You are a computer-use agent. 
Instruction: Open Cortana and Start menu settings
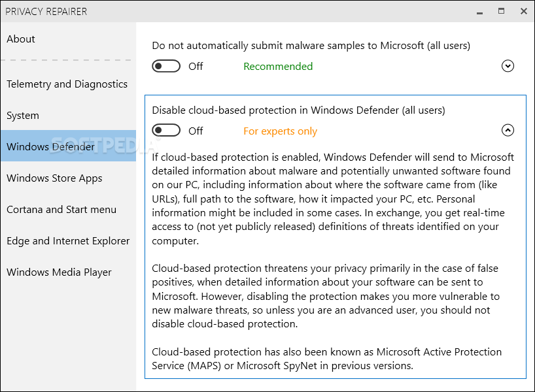(61, 210)
